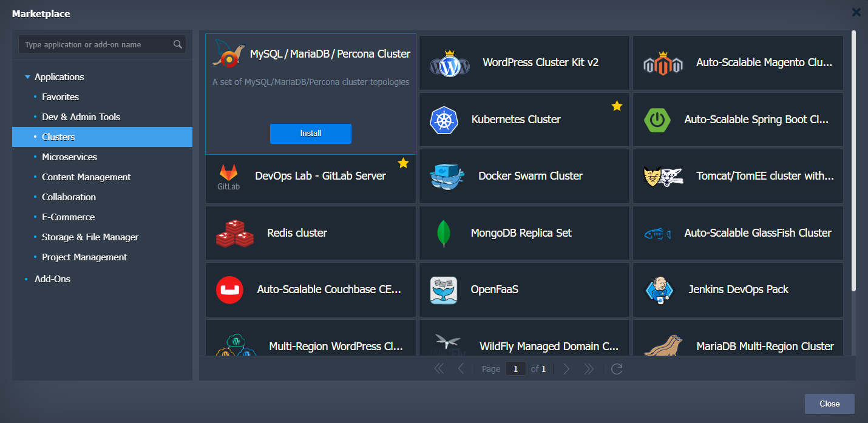Screen dimensions: 868x423
Task: Click the Docker Swarm whale icon
Action: [x=447, y=177]
